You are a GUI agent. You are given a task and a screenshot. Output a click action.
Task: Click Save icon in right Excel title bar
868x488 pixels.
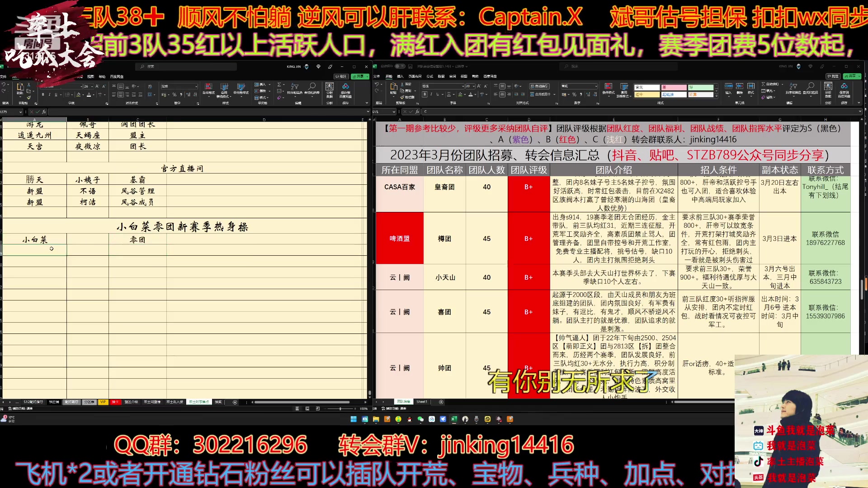[410, 66]
